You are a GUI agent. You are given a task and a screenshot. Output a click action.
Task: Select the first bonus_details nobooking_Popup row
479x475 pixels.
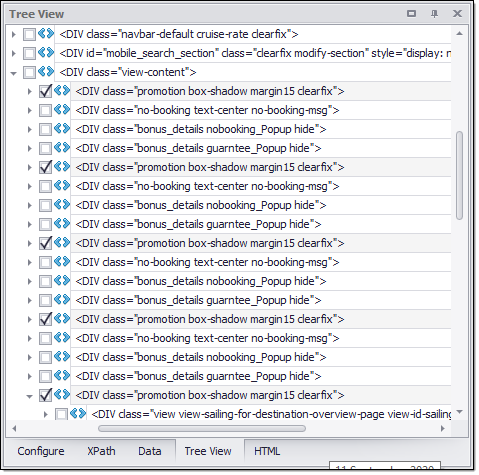tap(261, 129)
